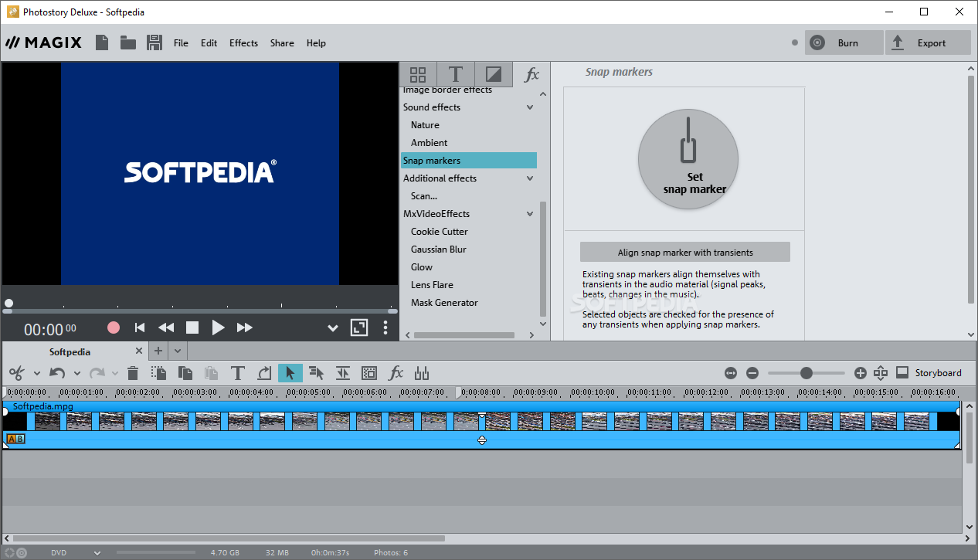Jump to the beginning of the project
The width and height of the screenshot is (978, 560).
(140, 328)
